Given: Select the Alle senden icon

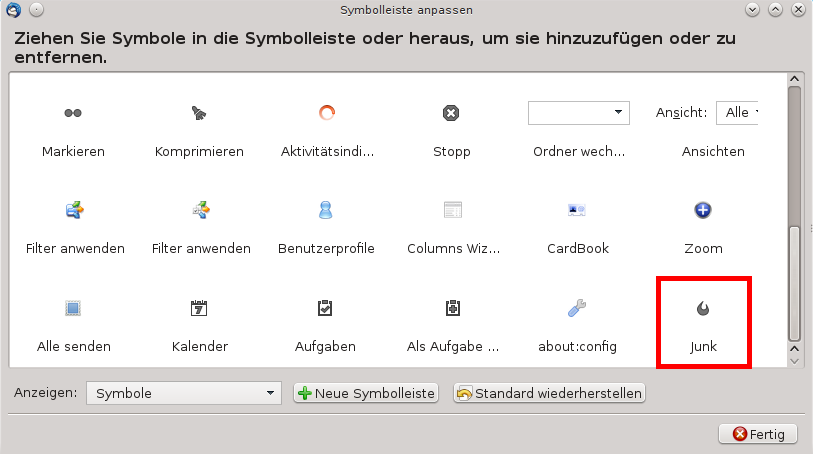Looking at the screenshot, I should point(73,308).
